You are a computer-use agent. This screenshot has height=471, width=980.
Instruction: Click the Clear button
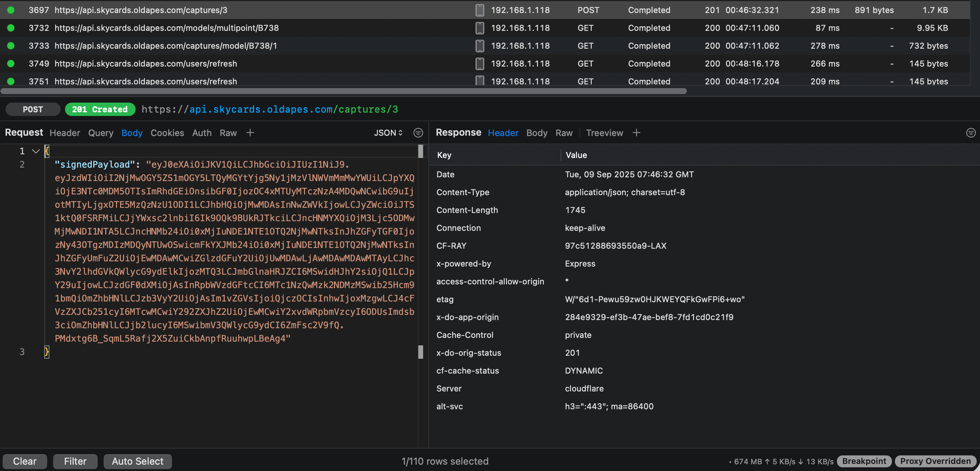25,461
